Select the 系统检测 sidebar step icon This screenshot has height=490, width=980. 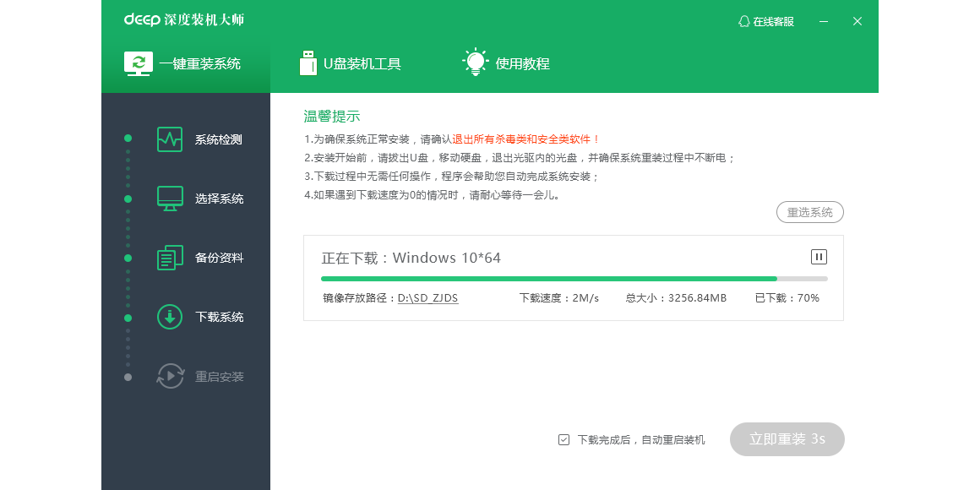(169, 139)
